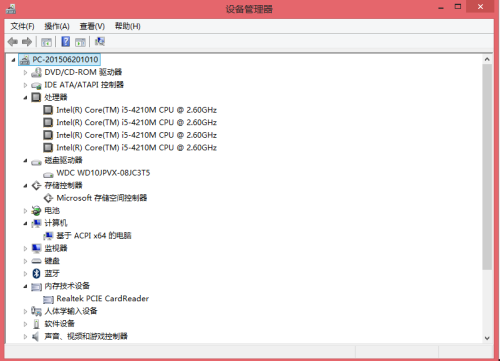The height and width of the screenshot is (361, 500).
Task: Select the 内存技术设备 category icon
Action: pos(36,287)
